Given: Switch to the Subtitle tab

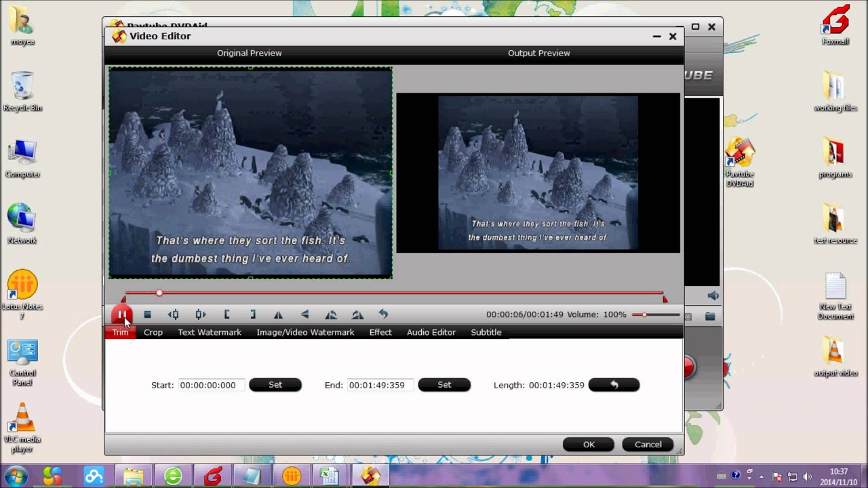Looking at the screenshot, I should click(x=486, y=332).
